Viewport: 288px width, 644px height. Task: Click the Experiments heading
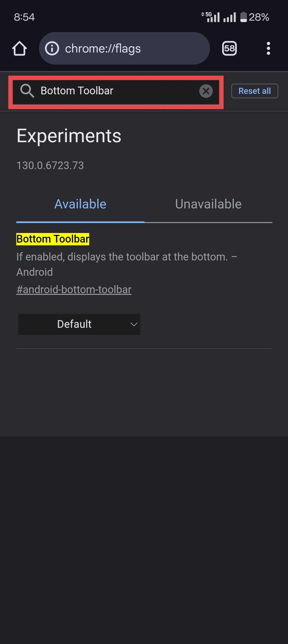click(x=69, y=136)
